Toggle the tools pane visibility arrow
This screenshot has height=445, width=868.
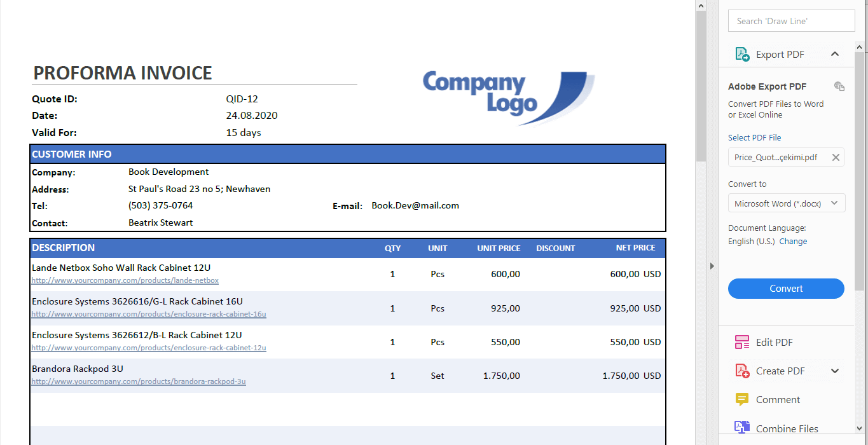click(712, 266)
